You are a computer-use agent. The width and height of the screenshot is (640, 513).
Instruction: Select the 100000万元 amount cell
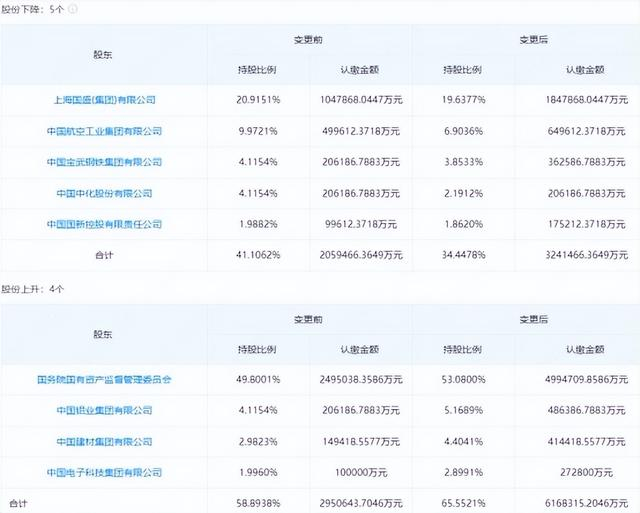(361, 473)
